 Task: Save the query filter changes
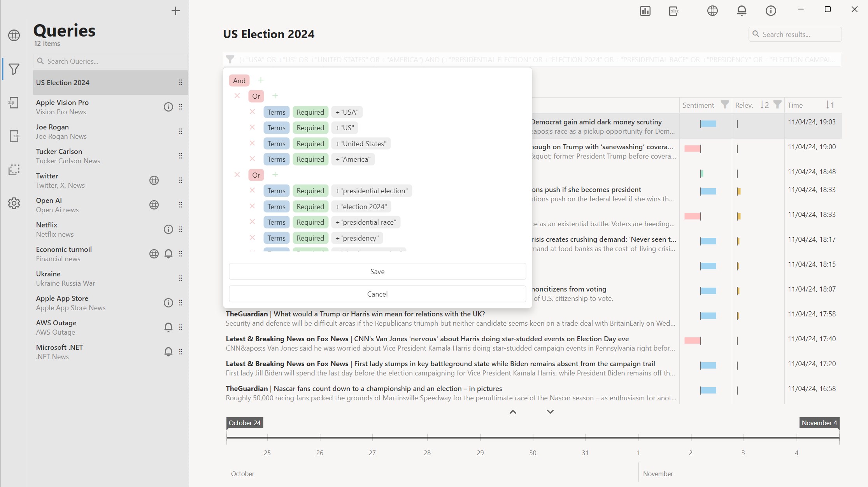[x=377, y=272]
